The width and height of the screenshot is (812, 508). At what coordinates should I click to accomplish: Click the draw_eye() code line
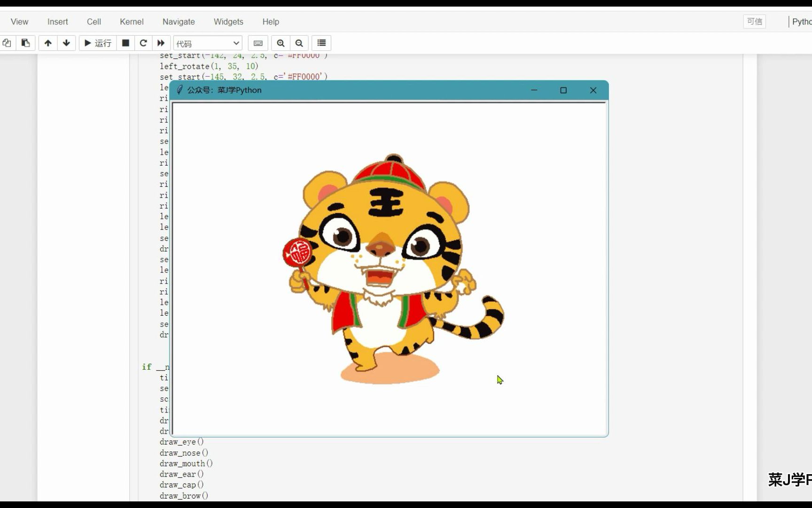point(181,442)
